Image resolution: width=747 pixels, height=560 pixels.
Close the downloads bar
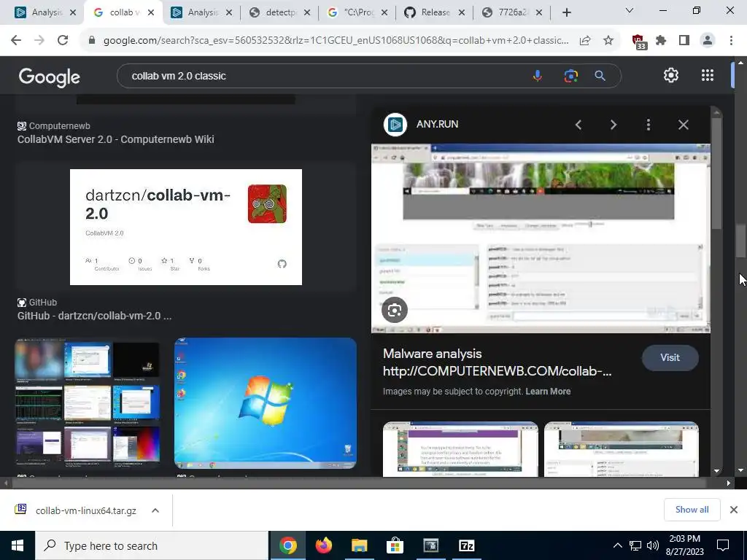[x=734, y=510]
